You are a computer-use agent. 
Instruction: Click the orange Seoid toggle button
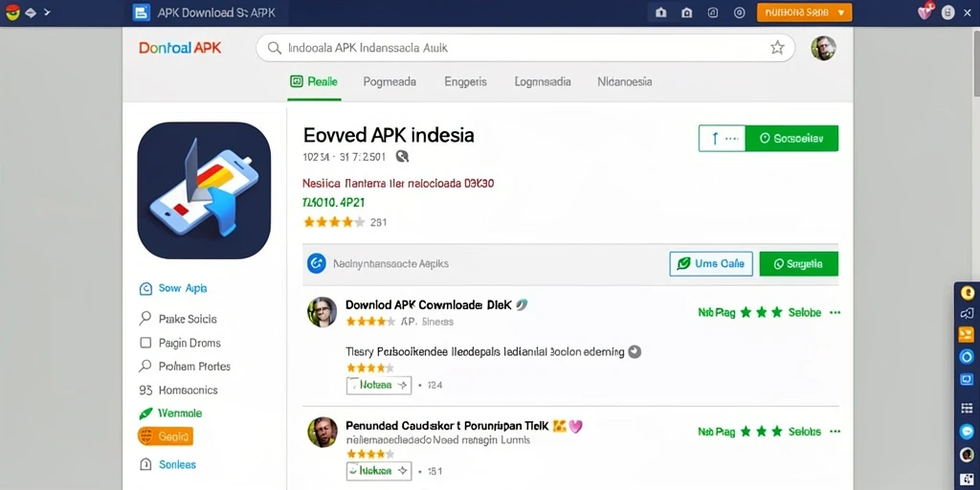(x=166, y=436)
